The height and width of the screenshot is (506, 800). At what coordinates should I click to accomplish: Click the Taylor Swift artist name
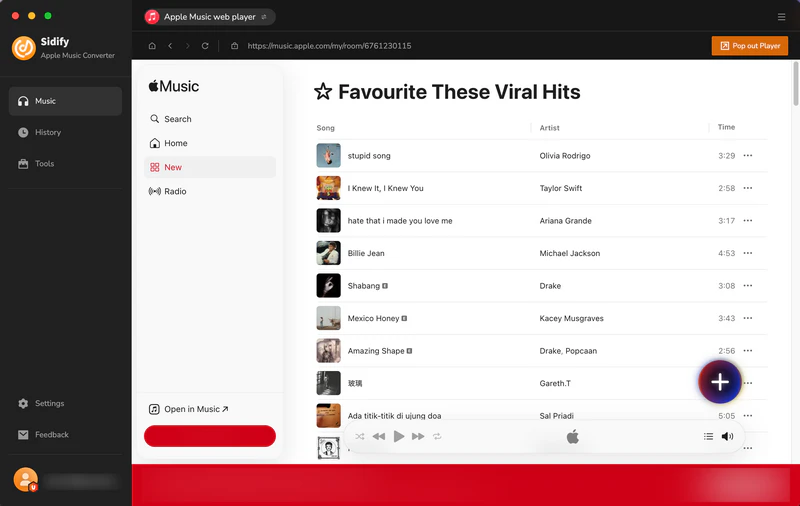click(x=561, y=188)
